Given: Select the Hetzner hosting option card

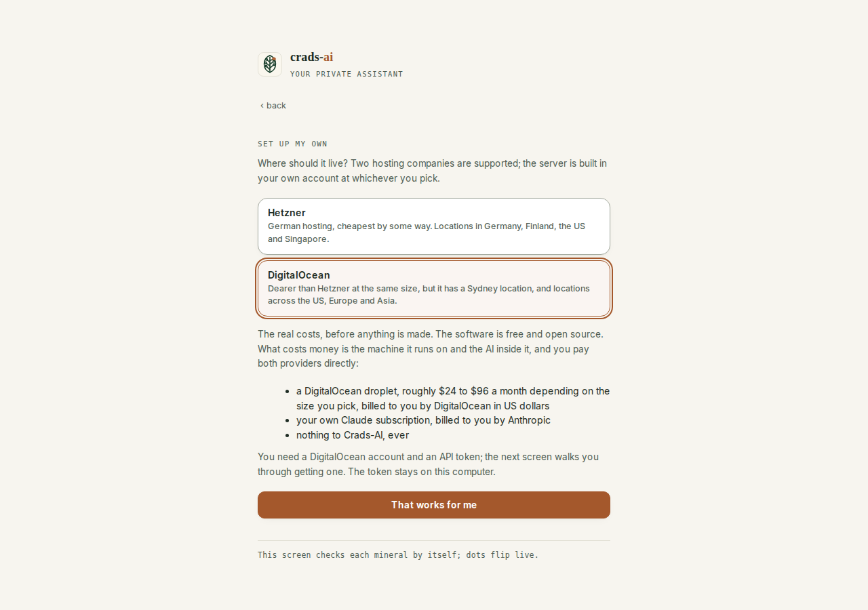Looking at the screenshot, I should pyautogui.click(x=434, y=226).
